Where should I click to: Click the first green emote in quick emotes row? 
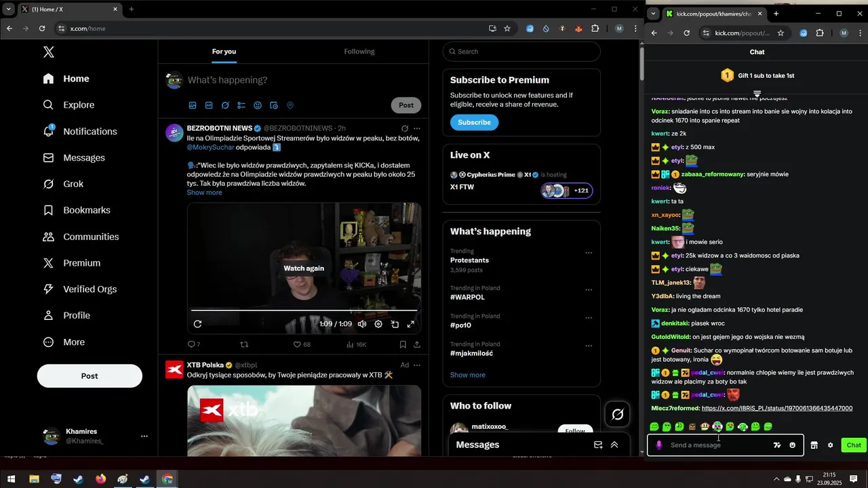click(654, 427)
